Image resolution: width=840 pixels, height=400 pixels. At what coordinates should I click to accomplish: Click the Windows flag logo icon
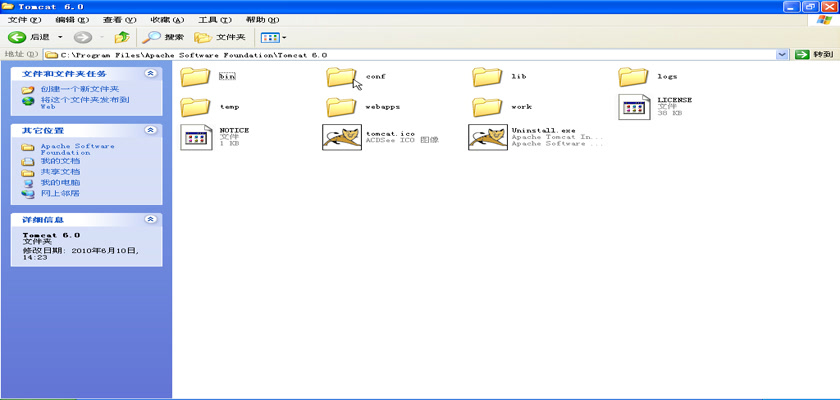[824, 20]
